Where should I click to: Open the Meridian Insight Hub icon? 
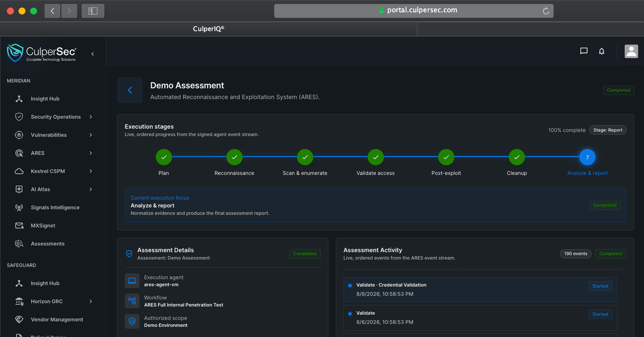19,99
